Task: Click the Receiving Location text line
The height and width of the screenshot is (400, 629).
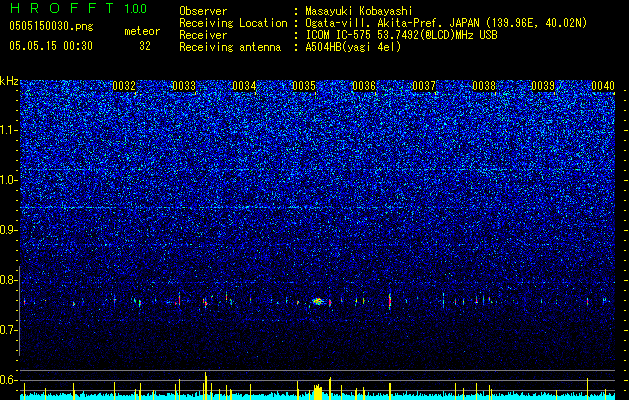Action: click(383, 23)
